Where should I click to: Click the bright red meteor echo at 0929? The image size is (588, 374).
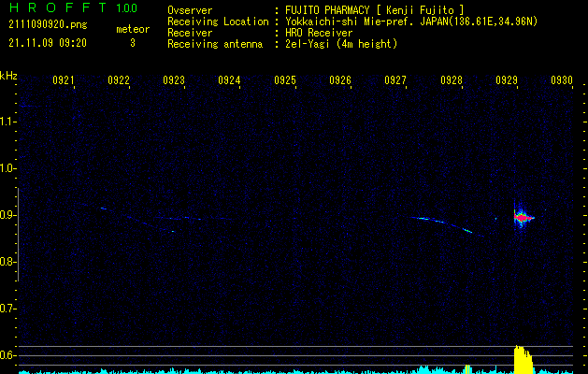pyautogui.click(x=522, y=217)
